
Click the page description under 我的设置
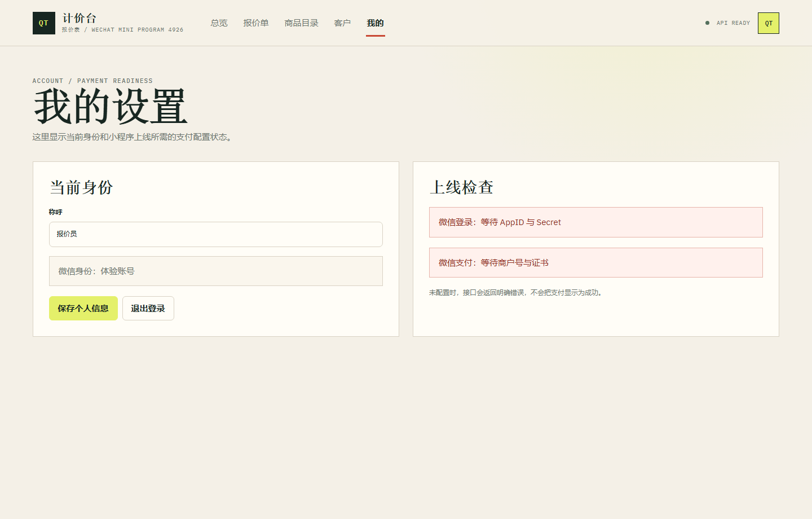(x=133, y=137)
